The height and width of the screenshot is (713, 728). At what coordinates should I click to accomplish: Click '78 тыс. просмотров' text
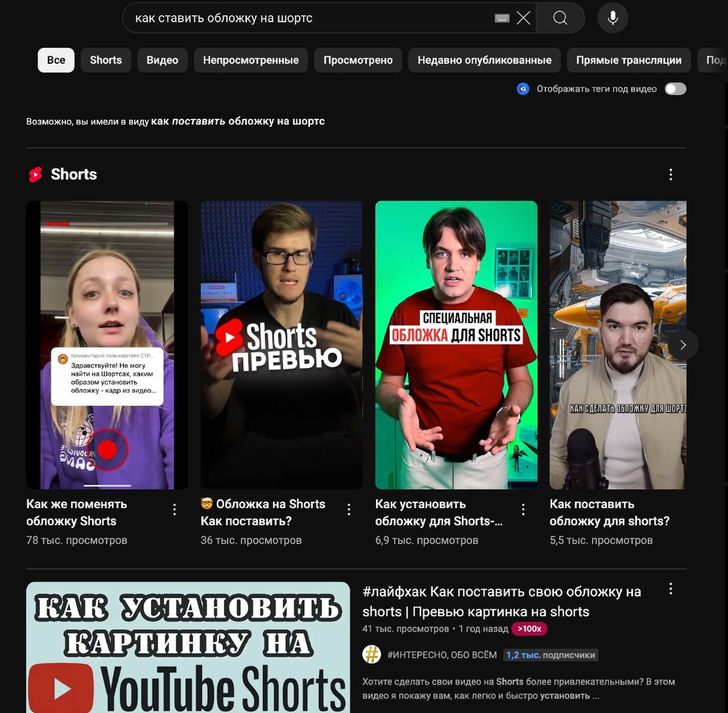tap(76, 540)
